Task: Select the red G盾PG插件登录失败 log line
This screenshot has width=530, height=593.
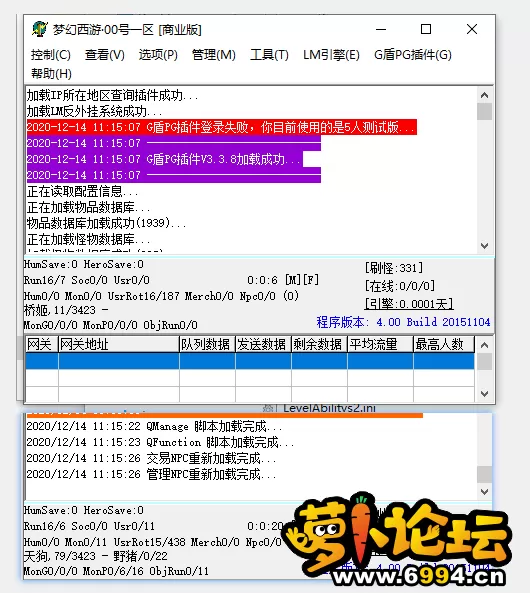Action: click(x=222, y=127)
